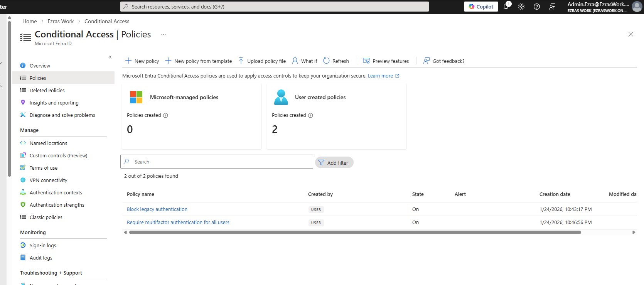Refresh the policies list
The width and height of the screenshot is (644, 285).
[x=336, y=61]
